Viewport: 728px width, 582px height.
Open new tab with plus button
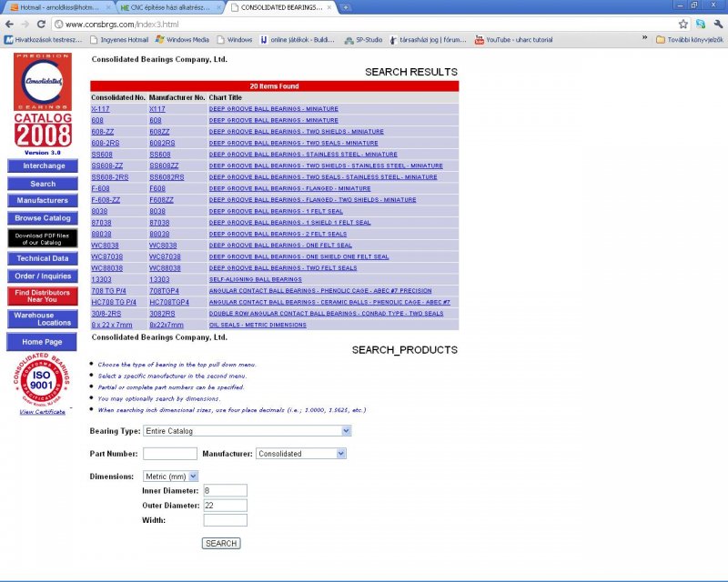(346, 7)
